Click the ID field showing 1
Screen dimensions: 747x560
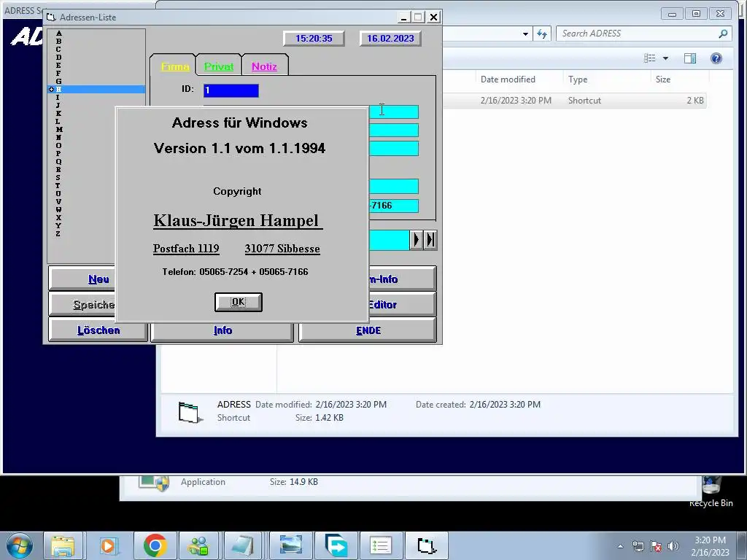pos(231,90)
